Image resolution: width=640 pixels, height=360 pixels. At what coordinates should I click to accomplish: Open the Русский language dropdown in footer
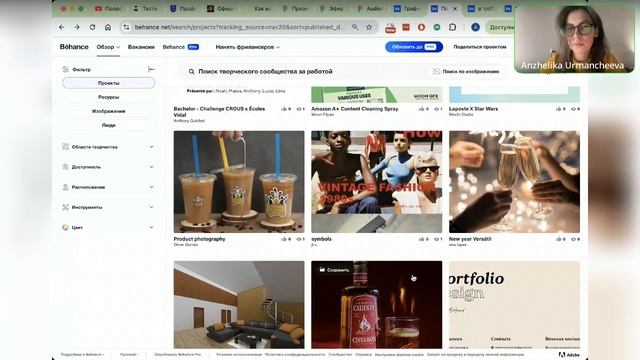coord(129,355)
